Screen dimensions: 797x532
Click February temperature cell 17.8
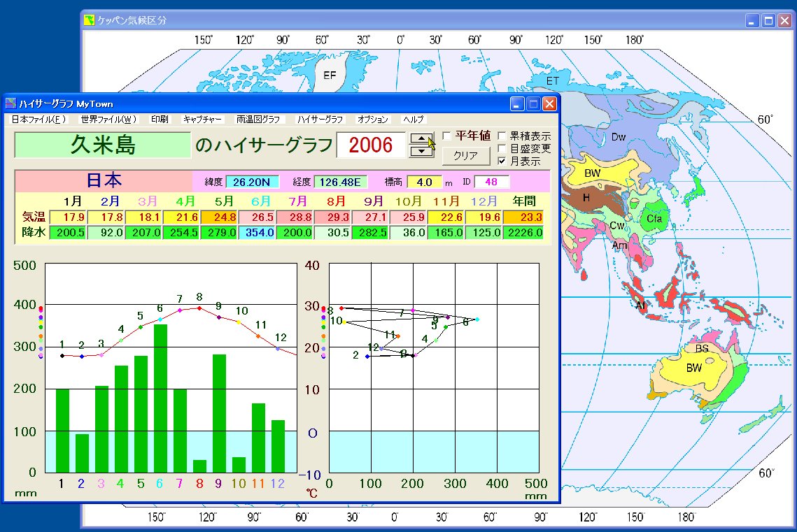point(106,217)
